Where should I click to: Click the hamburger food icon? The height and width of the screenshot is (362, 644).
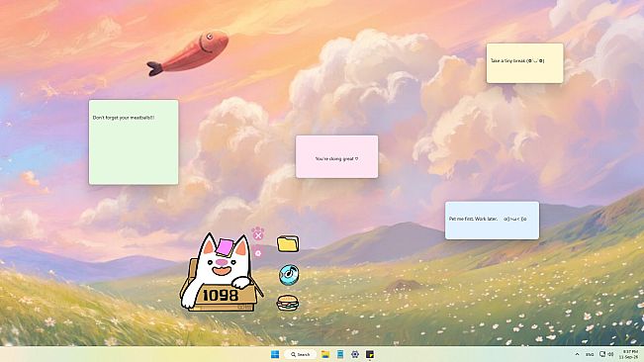[x=288, y=303]
